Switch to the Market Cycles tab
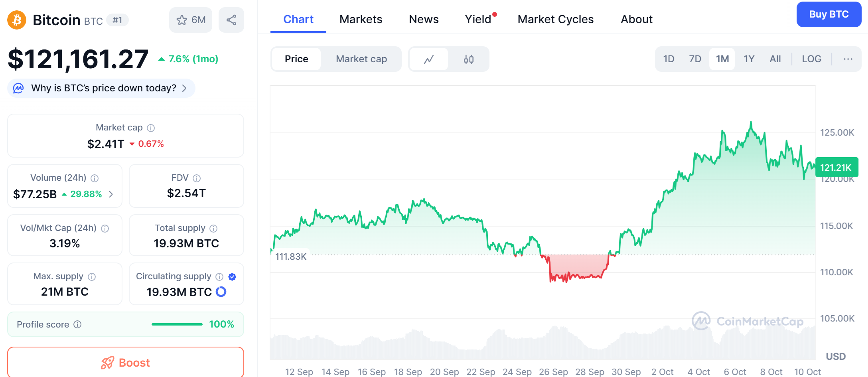Image resolution: width=868 pixels, height=377 pixels. click(x=555, y=19)
